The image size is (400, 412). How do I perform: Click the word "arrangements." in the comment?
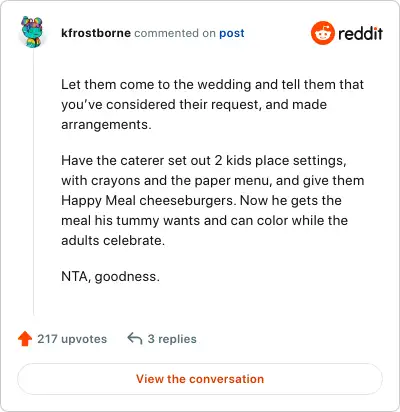point(106,124)
